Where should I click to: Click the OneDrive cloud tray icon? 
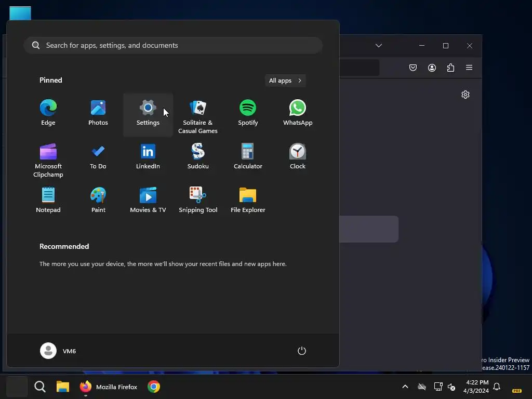pyautogui.click(x=422, y=387)
